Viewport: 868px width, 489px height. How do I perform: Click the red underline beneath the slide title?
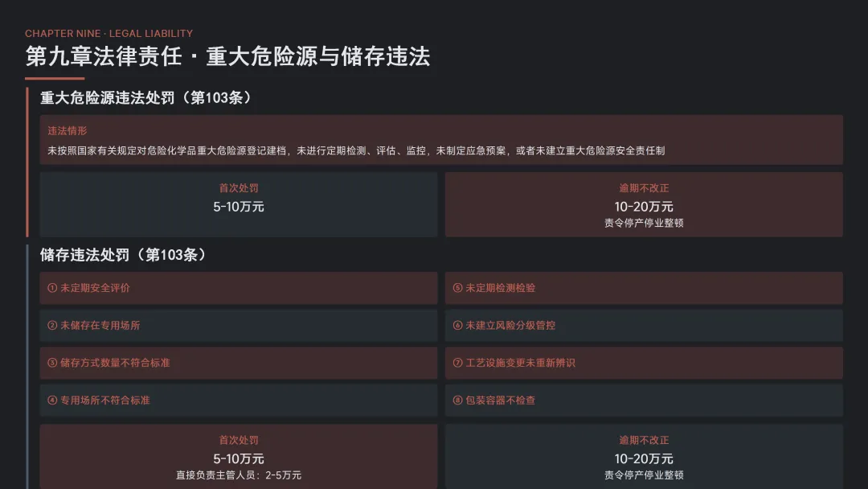55,79
